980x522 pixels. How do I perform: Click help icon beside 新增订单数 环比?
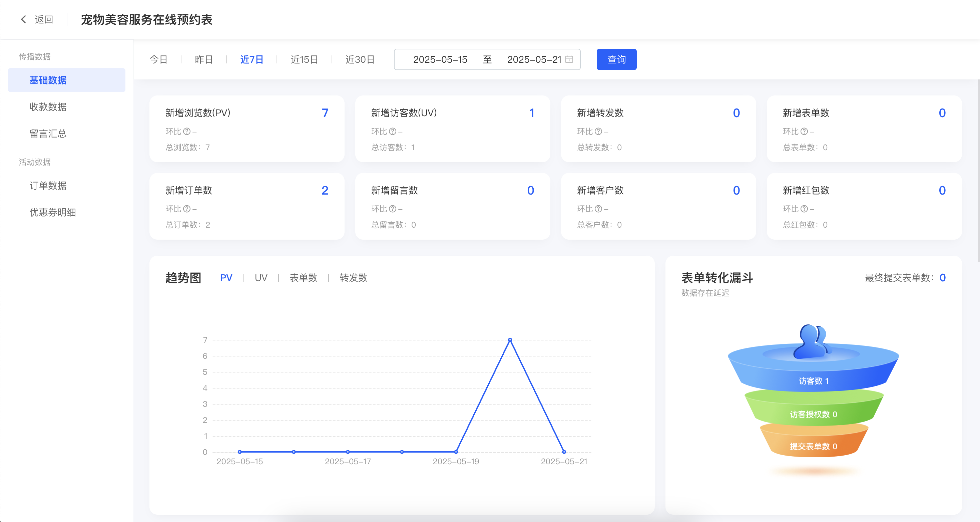(x=186, y=209)
